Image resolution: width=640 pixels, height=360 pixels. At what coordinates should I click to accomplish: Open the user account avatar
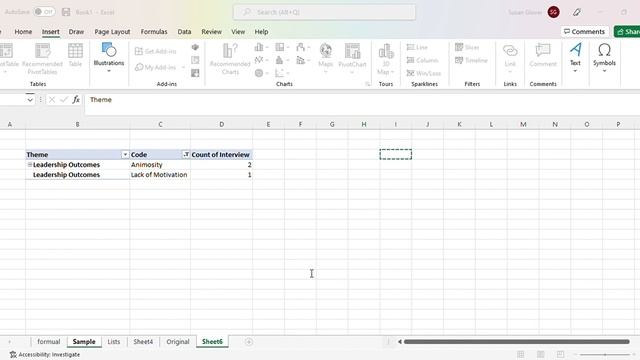tap(553, 12)
